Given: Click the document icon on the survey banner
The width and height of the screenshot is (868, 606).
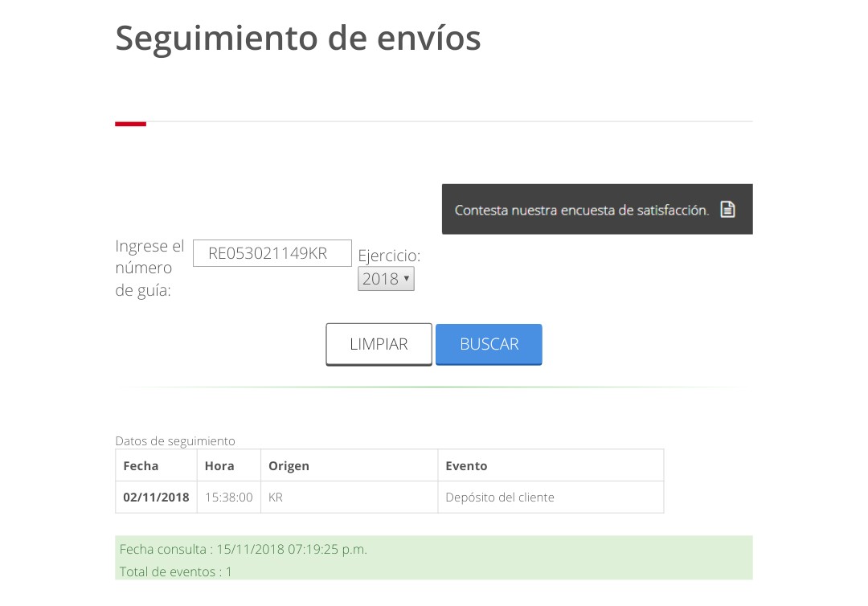Looking at the screenshot, I should [727, 209].
